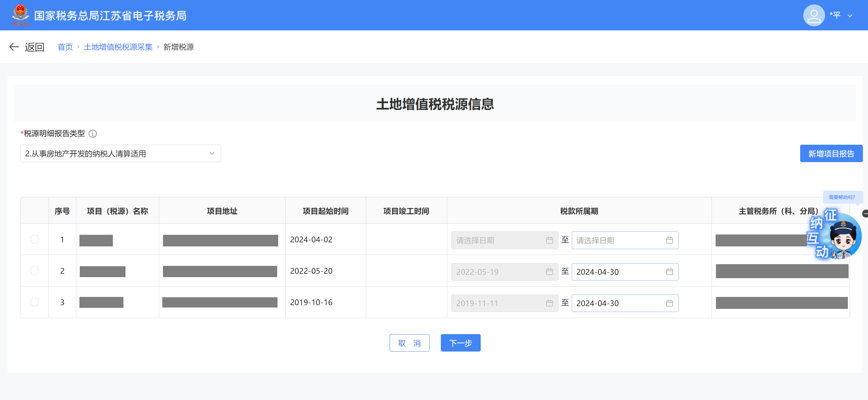This screenshot has width=868, height=400.
Task: Click the 首页 breadcrumb link
Action: [x=65, y=47]
